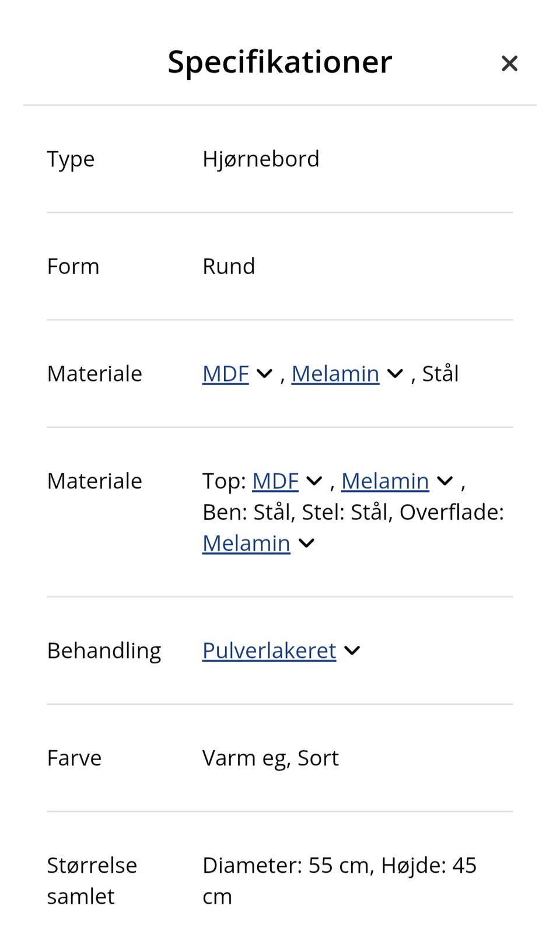Click the Varm eg, Sort color value
The width and height of the screenshot is (560, 948).
click(270, 757)
